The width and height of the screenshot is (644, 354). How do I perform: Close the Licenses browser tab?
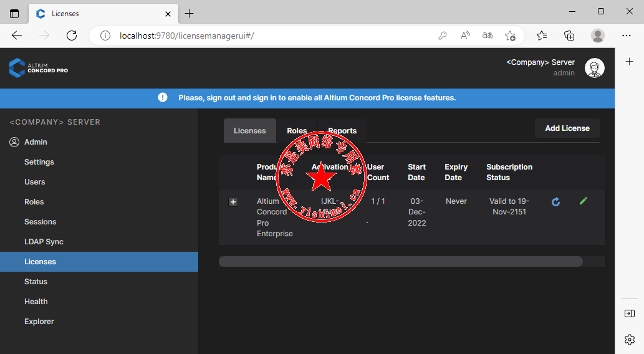point(168,14)
